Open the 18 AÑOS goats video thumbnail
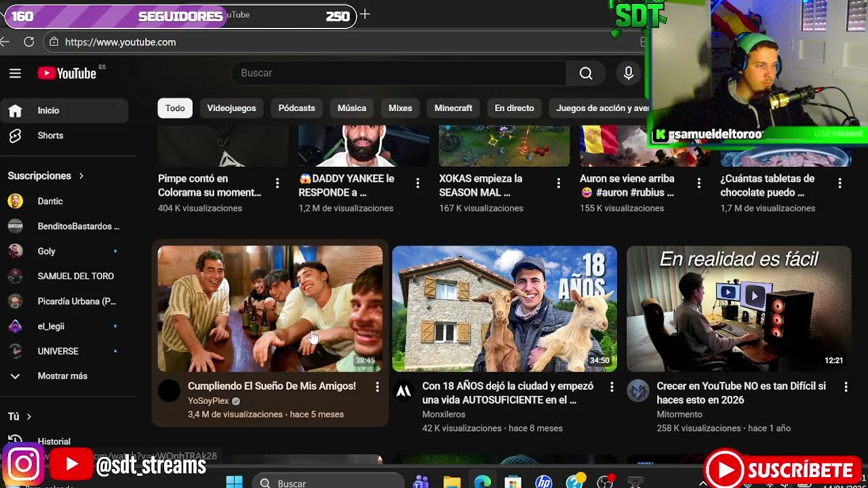The image size is (868, 488). [x=505, y=309]
